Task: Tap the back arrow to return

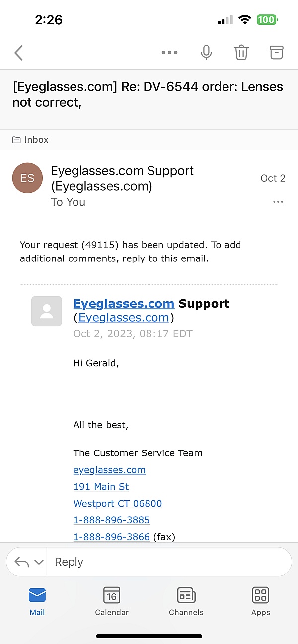Action: point(19,53)
